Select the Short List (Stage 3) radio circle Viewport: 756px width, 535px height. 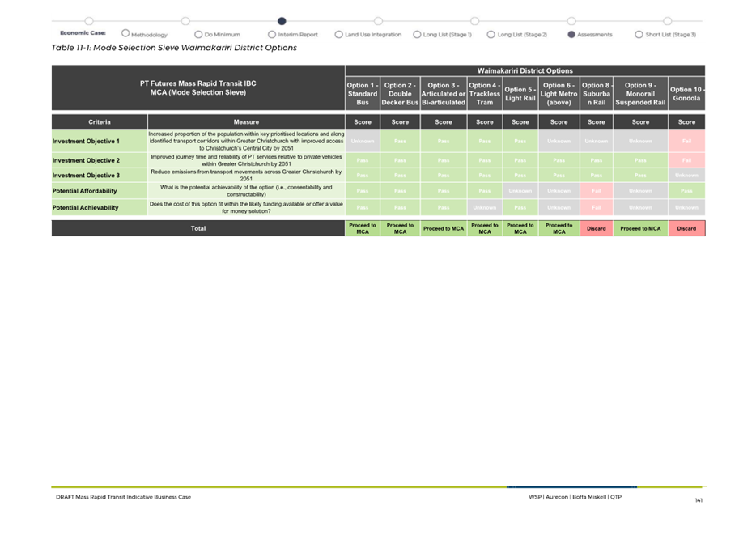point(639,34)
